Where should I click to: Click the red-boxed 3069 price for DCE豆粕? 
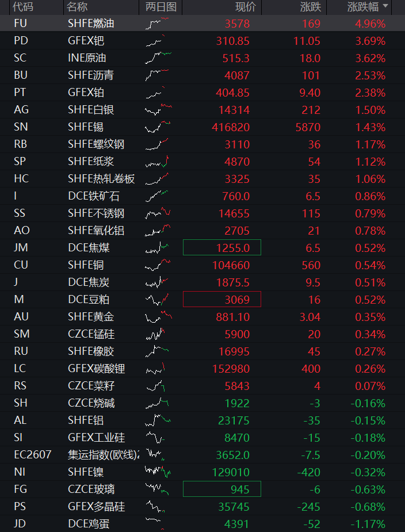tap(222, 299)
